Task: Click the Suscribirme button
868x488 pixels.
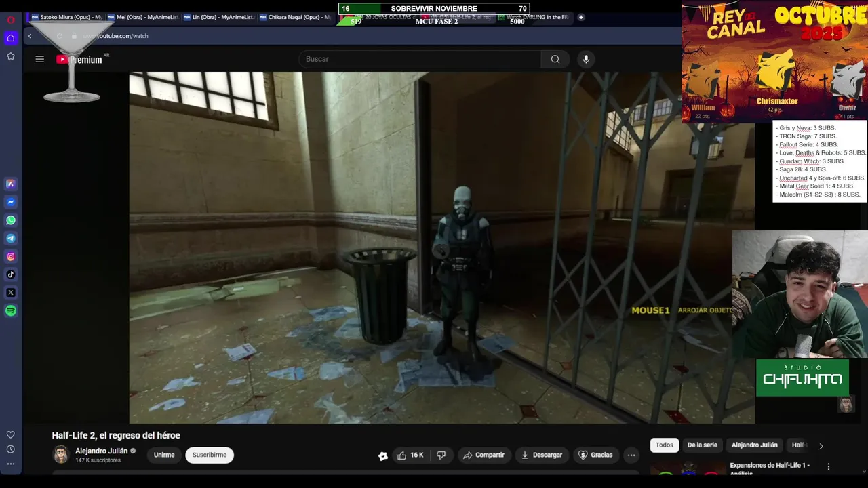Action: coord(210,455)
